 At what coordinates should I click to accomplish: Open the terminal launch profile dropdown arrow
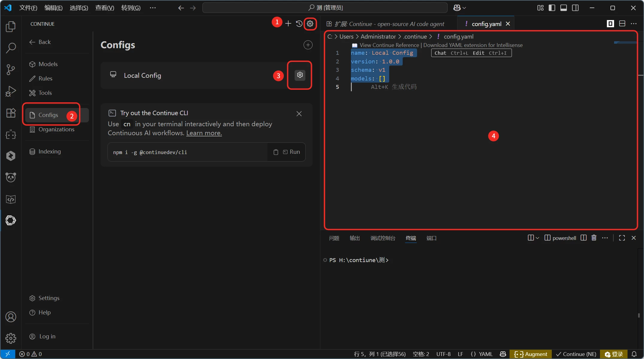tap(537, 238)
